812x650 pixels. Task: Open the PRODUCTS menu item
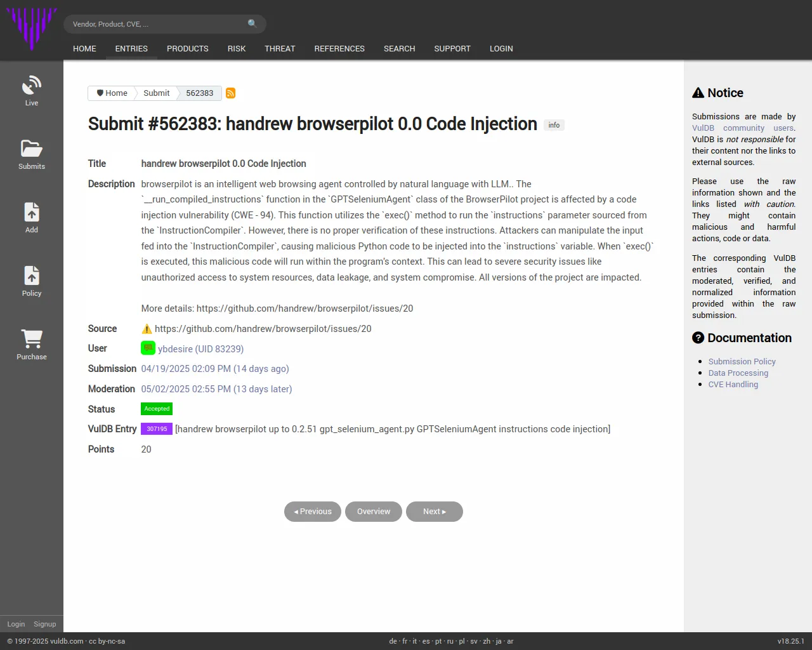coord(188,48)
